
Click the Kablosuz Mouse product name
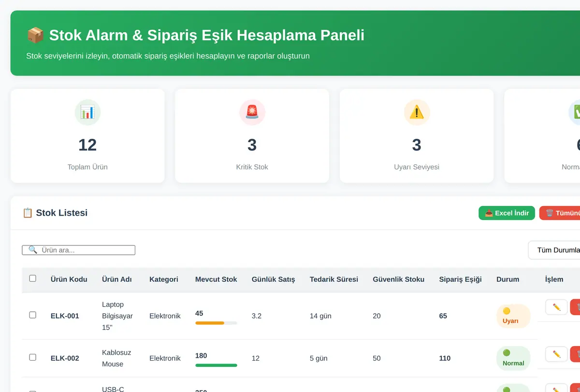pos(116,358)
